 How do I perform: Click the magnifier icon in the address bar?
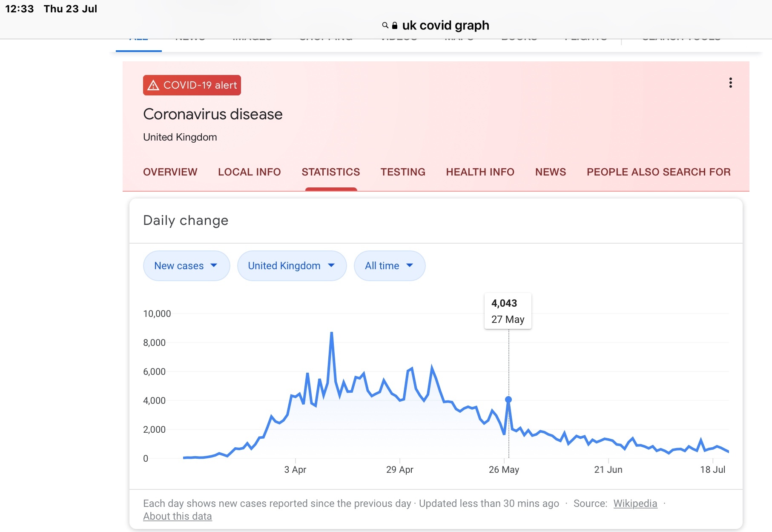385,26
